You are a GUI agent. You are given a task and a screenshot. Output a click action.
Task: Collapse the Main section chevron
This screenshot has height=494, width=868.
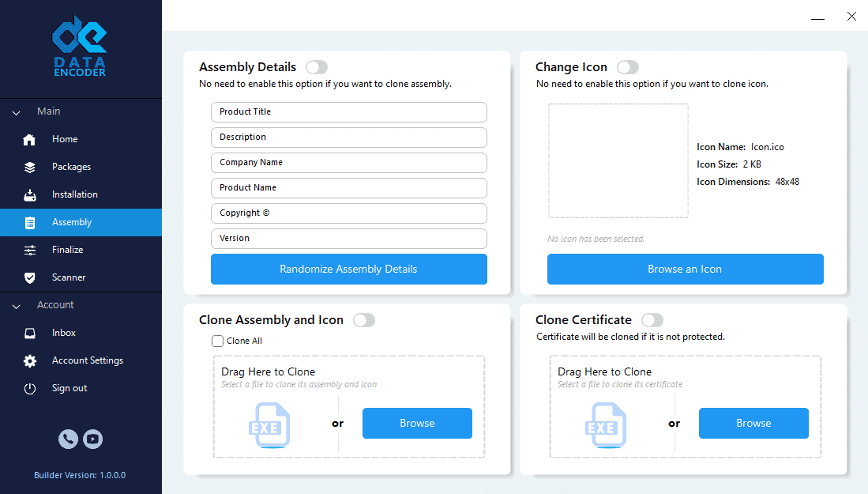[16, 112]
